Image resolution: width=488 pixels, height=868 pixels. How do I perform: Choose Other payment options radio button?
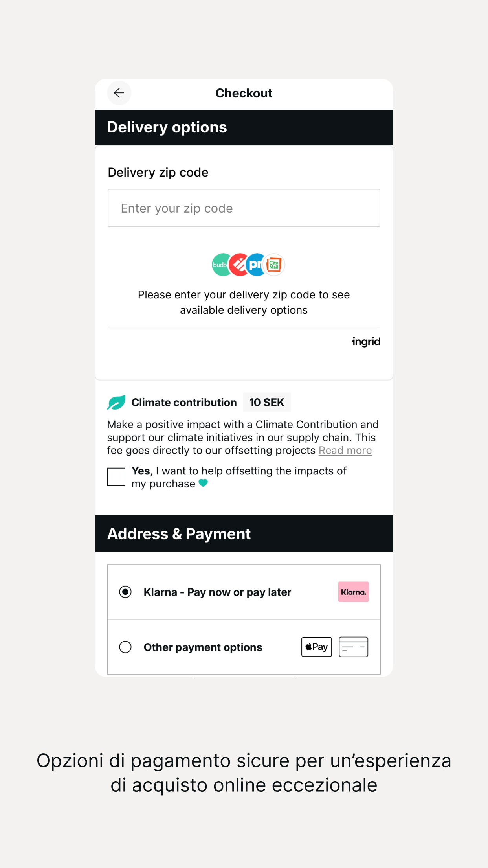click(125, 647)
